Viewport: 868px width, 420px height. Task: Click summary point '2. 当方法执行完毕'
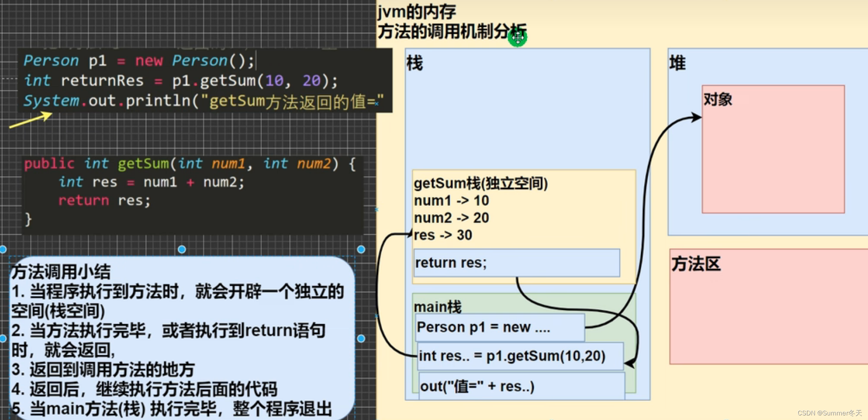click(x=168, y=340)
